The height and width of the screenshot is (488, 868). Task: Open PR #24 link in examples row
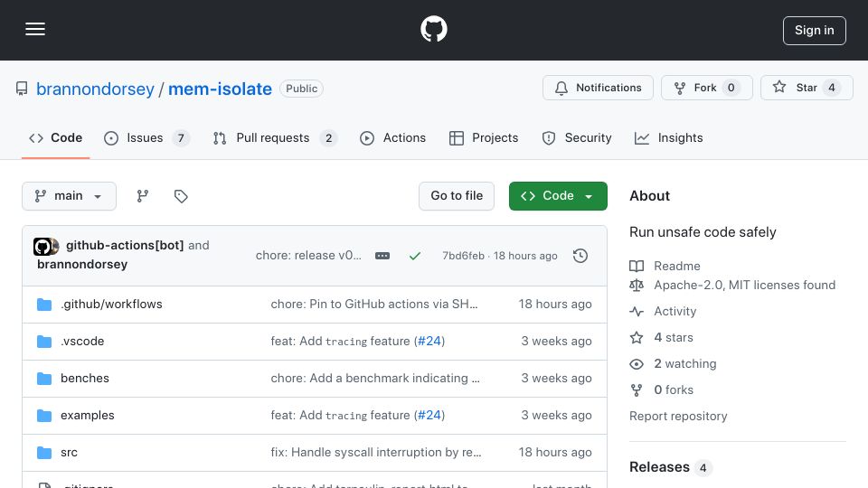[429, 416]
